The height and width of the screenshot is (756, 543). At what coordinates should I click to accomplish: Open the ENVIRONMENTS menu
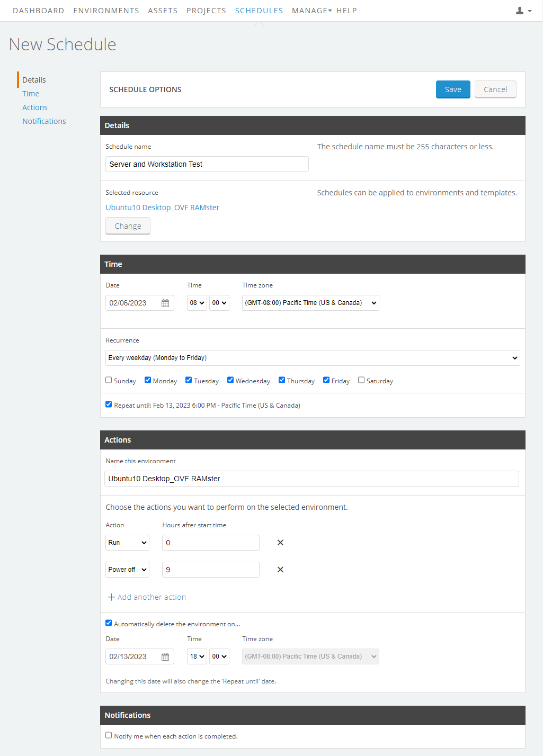click(106, 10)
